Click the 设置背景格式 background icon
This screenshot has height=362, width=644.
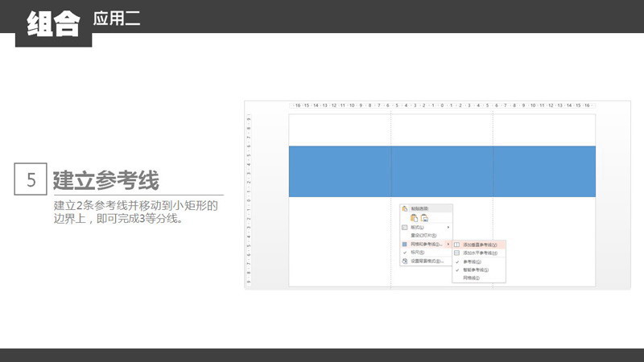coord(405,261)
